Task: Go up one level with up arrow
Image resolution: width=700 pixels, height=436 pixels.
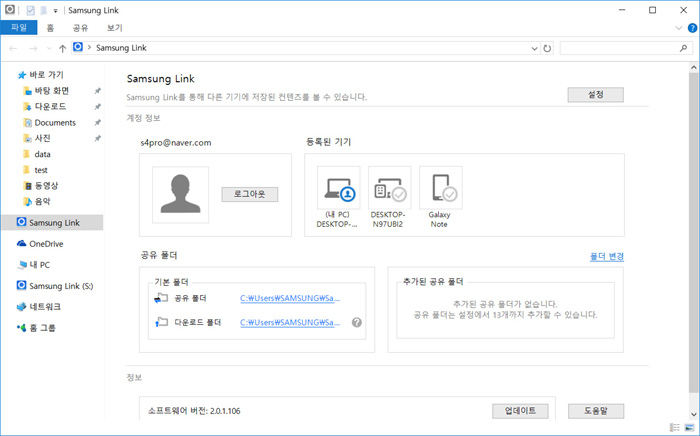Action: [x=62, y=48]
